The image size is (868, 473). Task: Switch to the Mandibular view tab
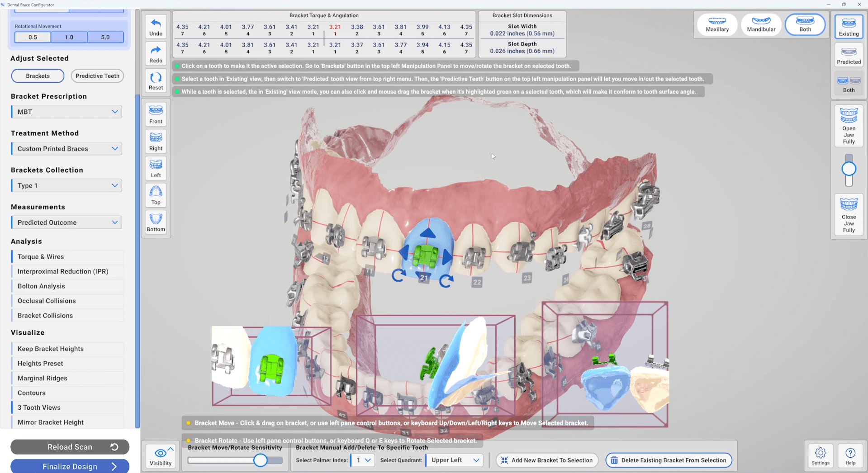[761, 24]
